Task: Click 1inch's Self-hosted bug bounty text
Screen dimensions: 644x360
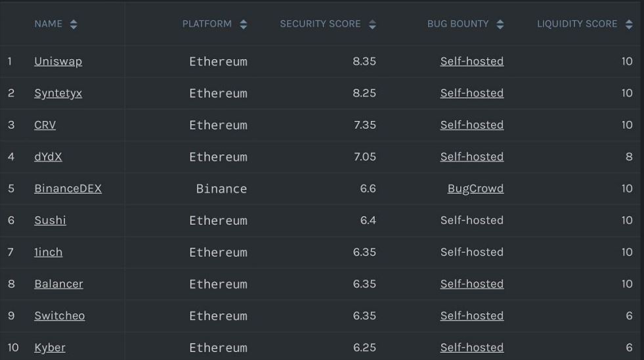Action: click(472, 252)
